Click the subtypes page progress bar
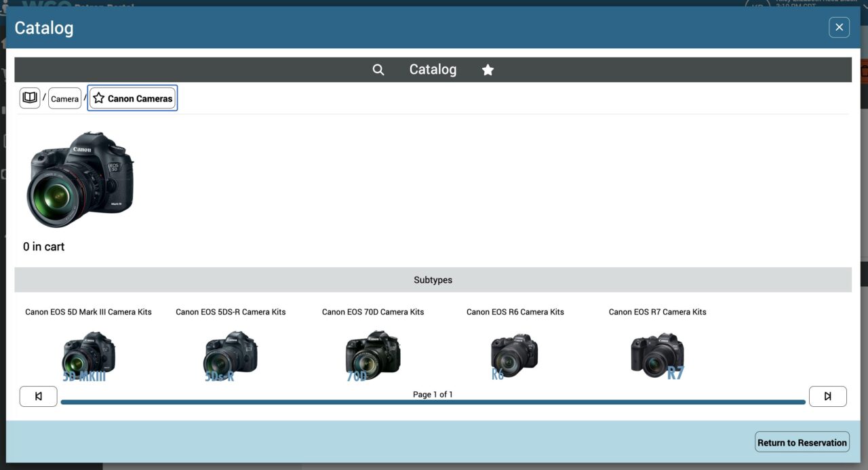The image size is (868, 470). point(433,402)
